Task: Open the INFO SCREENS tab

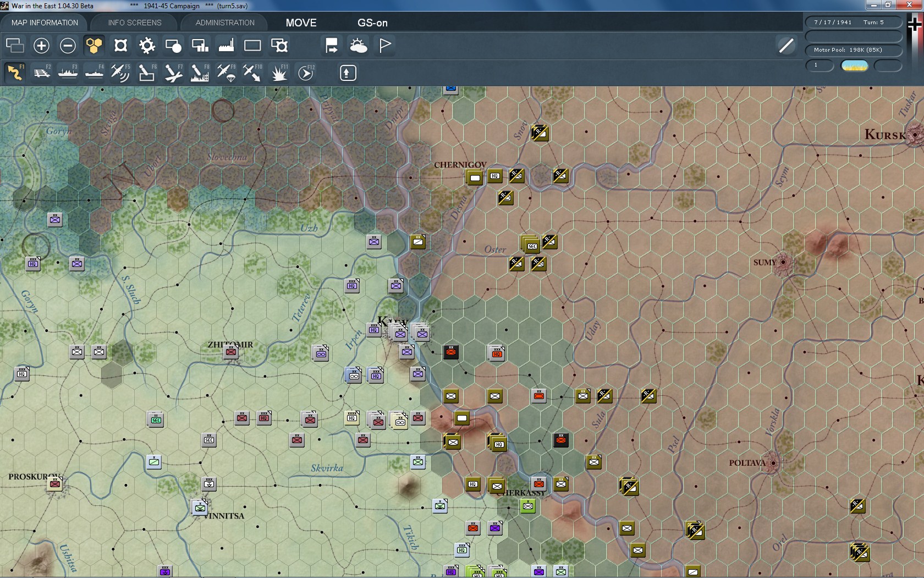Action: pos(135,23)
